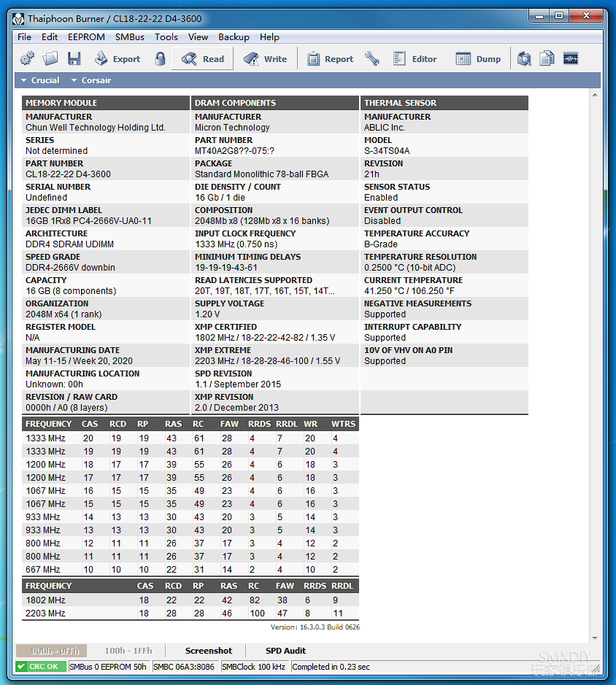616x685 pixels.
Task: Select 'Chun Well Technology Holding Ltd.' text
Action: pos(96,128)
